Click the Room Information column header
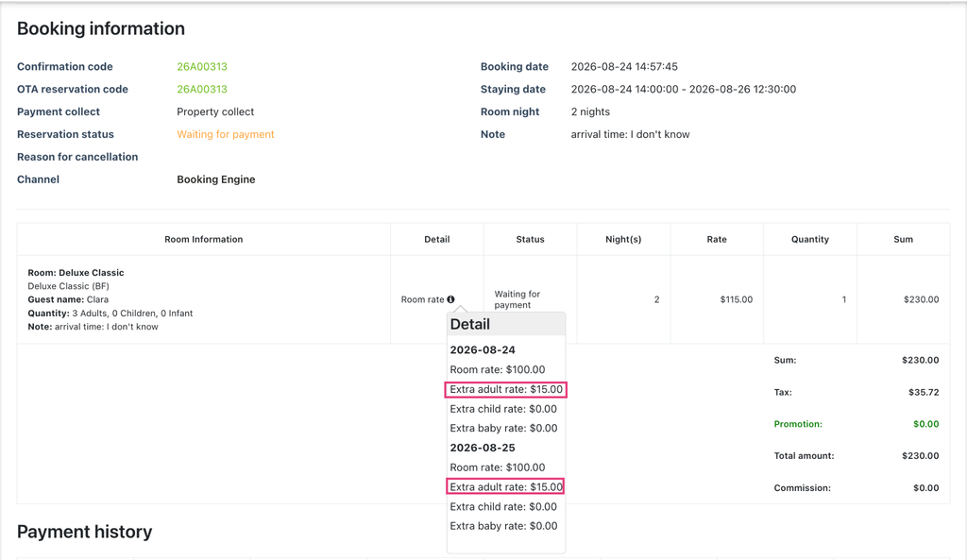The height and width of the screenshot is (560, 967). coord(204,239)
